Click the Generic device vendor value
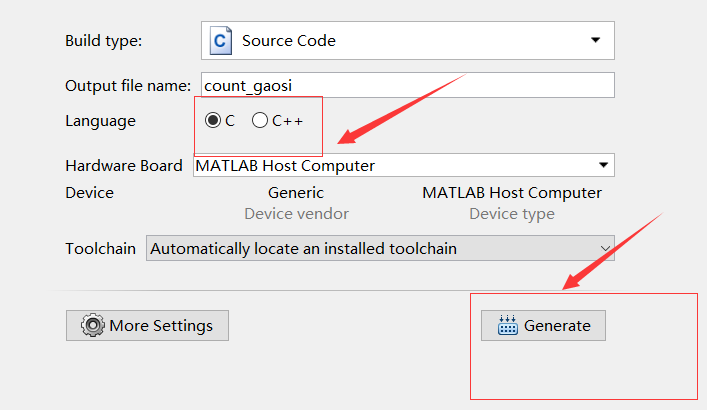The height and width of the screenshot is (410, 707). [x=296, y=192]
